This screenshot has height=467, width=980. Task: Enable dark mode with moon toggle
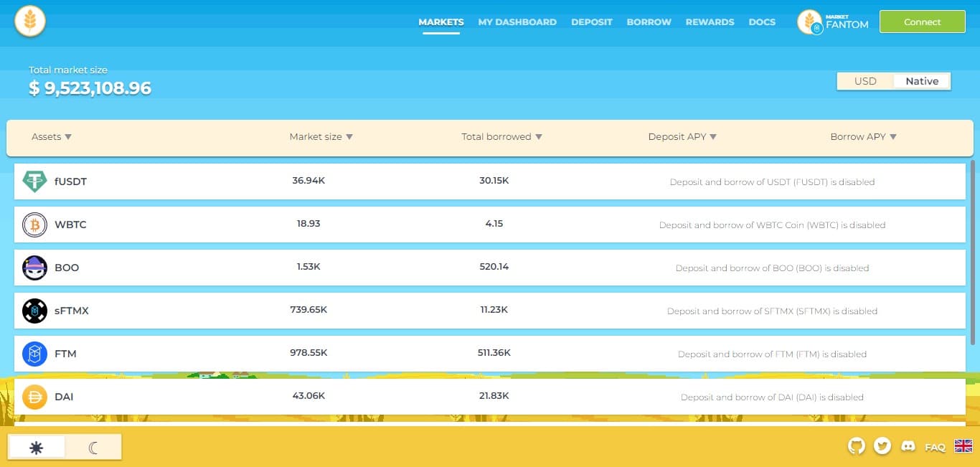pyautogui.click(x=93, y=448)
